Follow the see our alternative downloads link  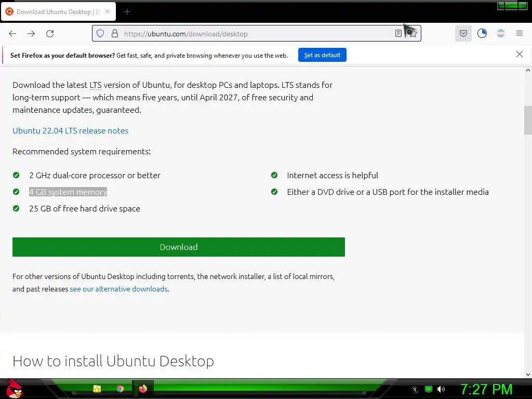coord(118,289)
